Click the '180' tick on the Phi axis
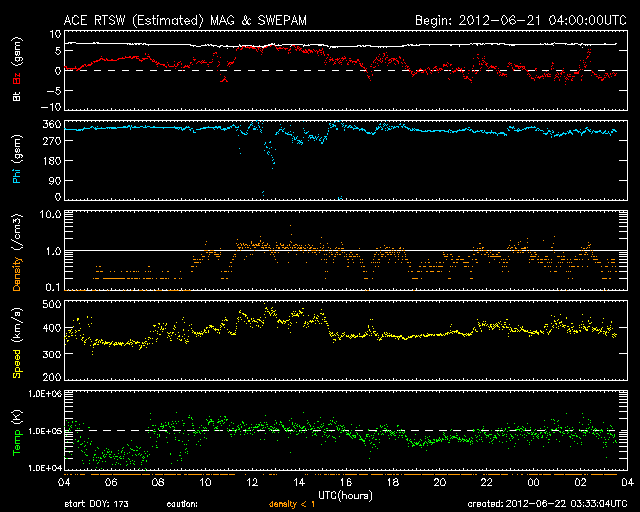The width and height of the screenshot is (640, 512). coord(52,160)
